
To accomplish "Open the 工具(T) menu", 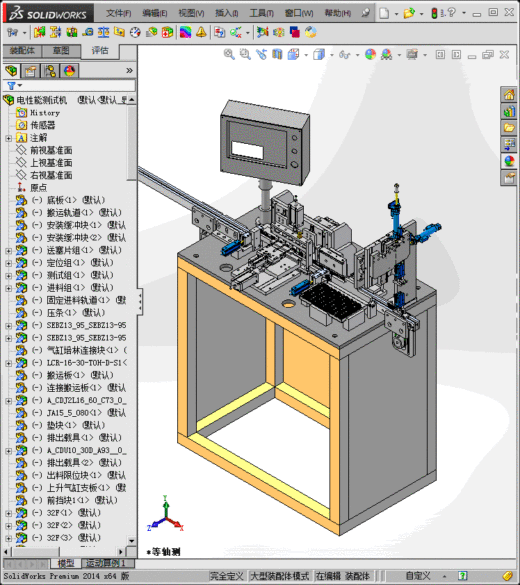I will [261, 13].
